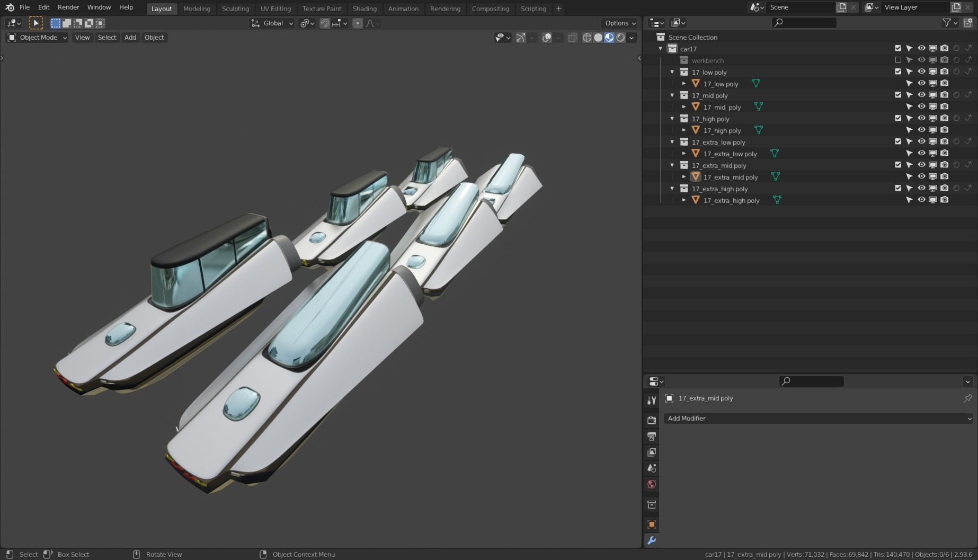
Task: Switch to solid viewport shading
Action: pos(598,38)
